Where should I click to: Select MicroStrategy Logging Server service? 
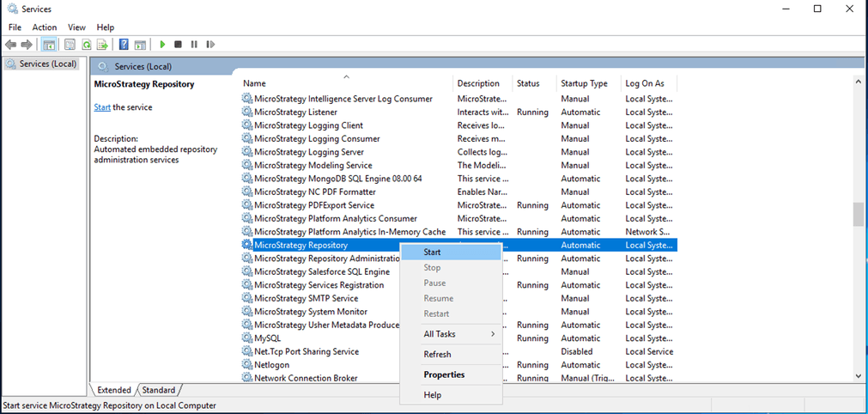click(x=459, y=152)
